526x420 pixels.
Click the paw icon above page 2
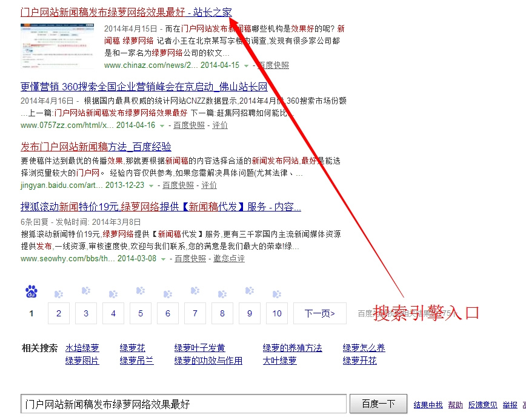point(59,294)
